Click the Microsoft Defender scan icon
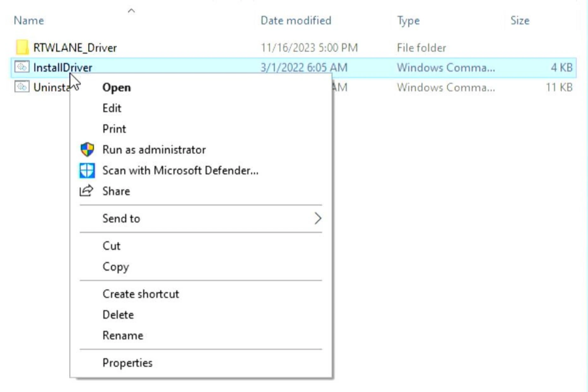This screenshot has height=392, width=588. [87, 170]
